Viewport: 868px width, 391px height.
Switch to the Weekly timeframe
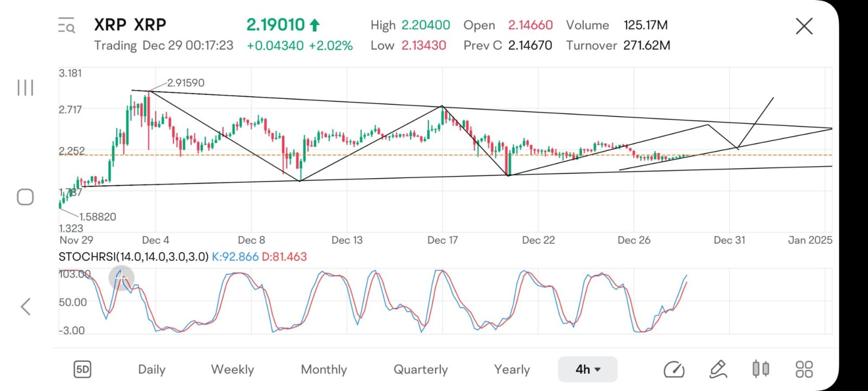232,370
